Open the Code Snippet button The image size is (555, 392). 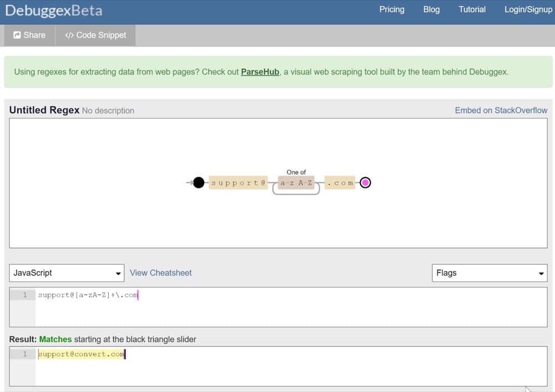pyautogui.click(x=95, y=35)
